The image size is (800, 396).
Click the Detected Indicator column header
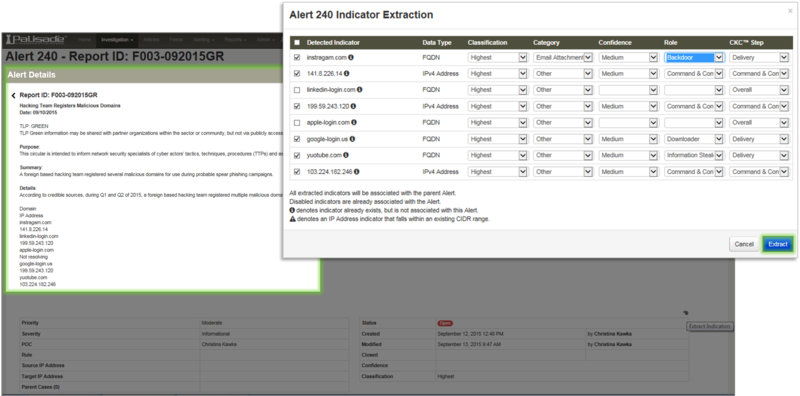click(x=333, y=42)
